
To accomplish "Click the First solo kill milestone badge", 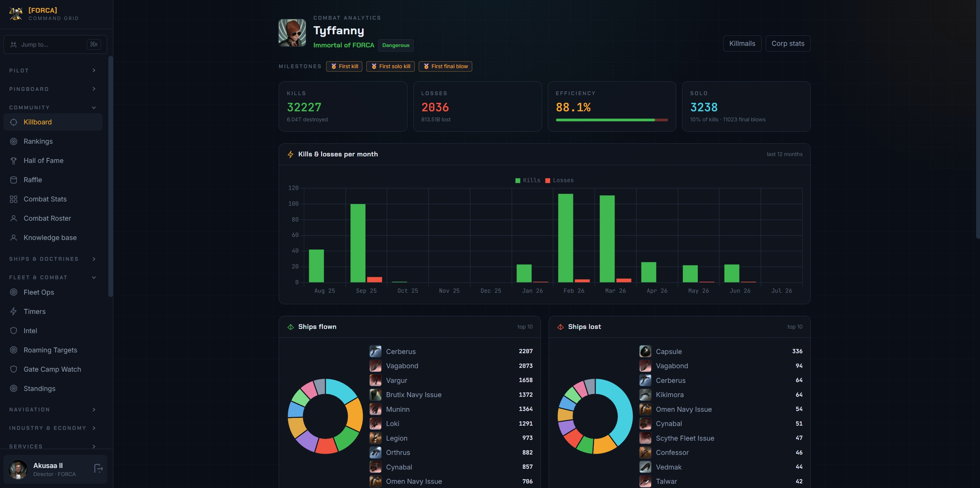I will click(391, 66).
